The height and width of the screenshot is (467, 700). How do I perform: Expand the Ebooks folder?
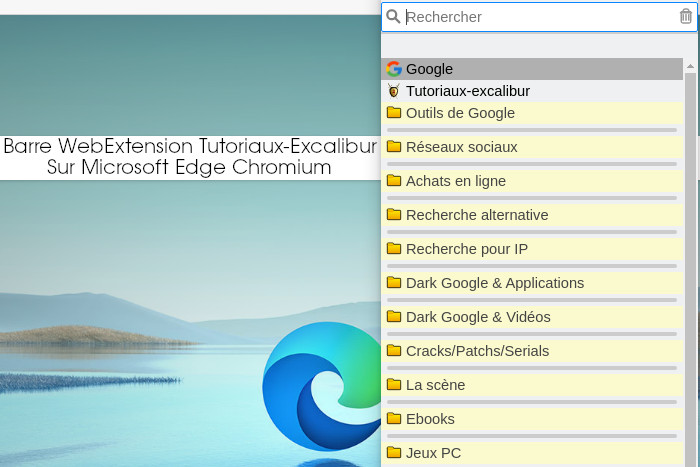pyautogui.click(x=532, y=418)
